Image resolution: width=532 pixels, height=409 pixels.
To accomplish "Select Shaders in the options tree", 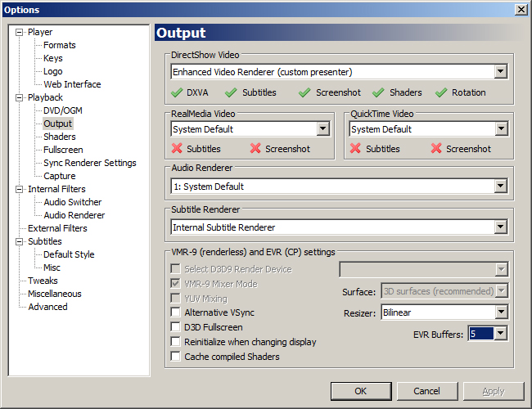I will pos(60,137).
